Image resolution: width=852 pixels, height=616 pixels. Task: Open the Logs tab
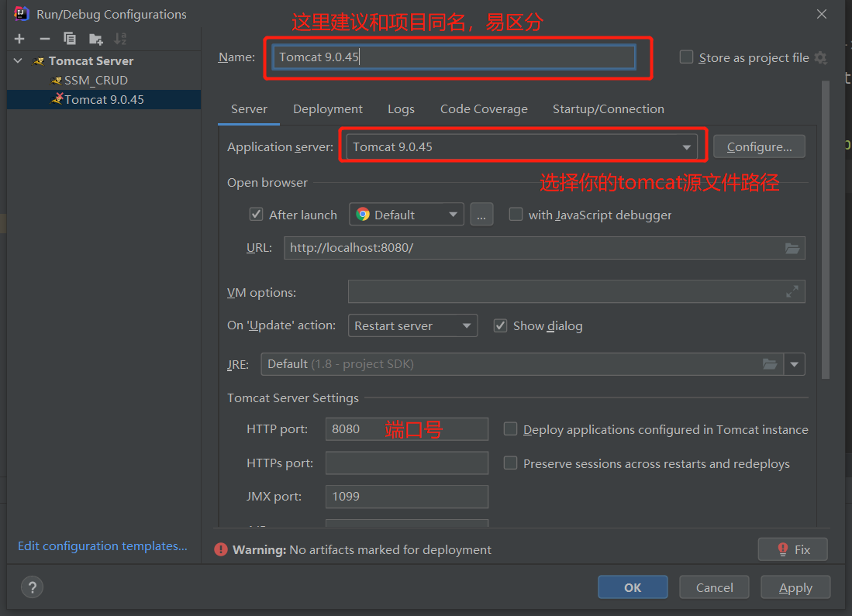401,109
